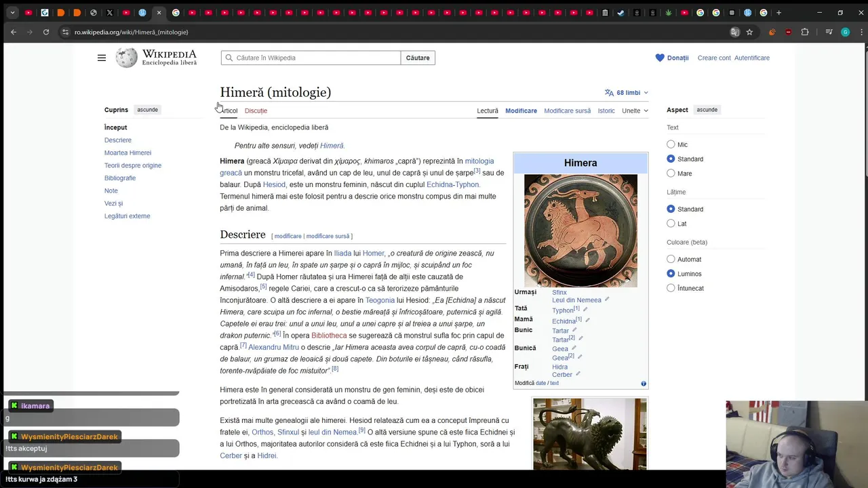Switch to the Discuție tab
Screen dimensions: 868x488
256,110
